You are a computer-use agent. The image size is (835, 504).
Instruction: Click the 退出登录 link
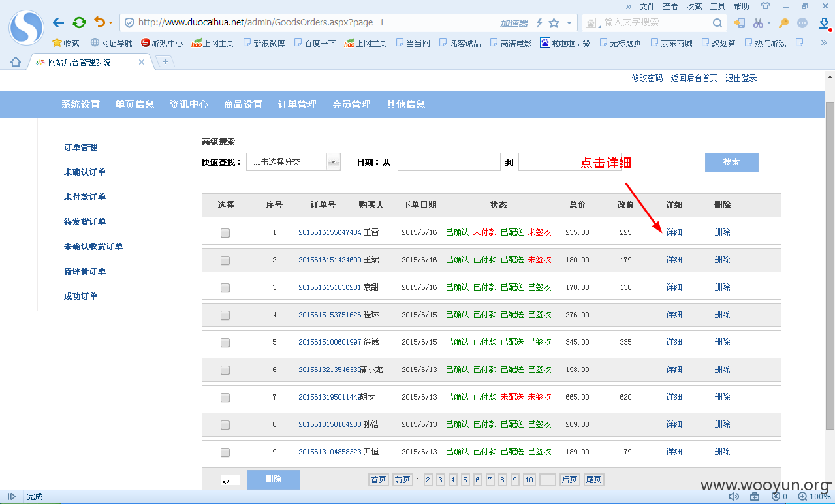[741, 78]
